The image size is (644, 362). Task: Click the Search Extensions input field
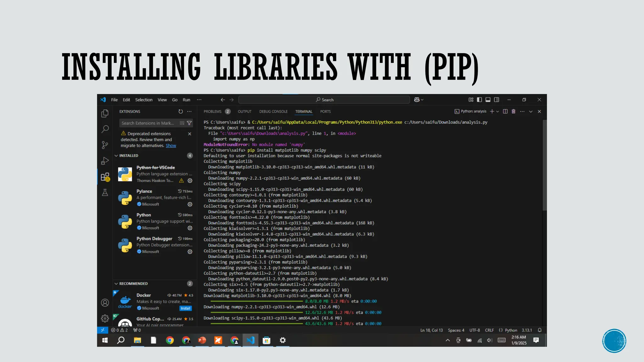[x=148, y=123]
